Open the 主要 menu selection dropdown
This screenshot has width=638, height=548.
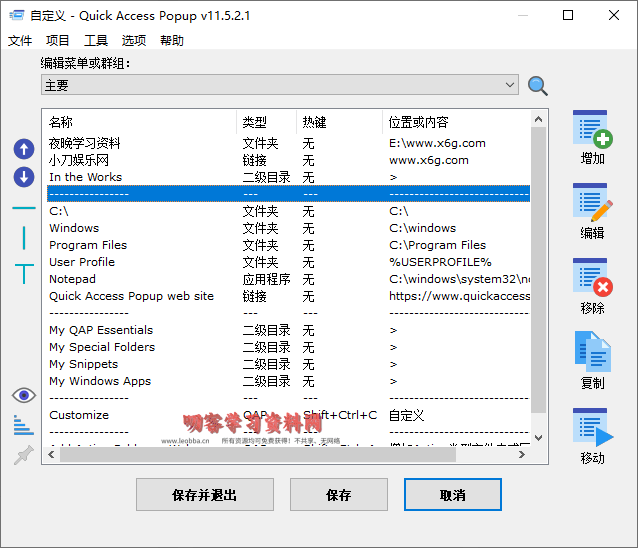(x=280, y=85)
